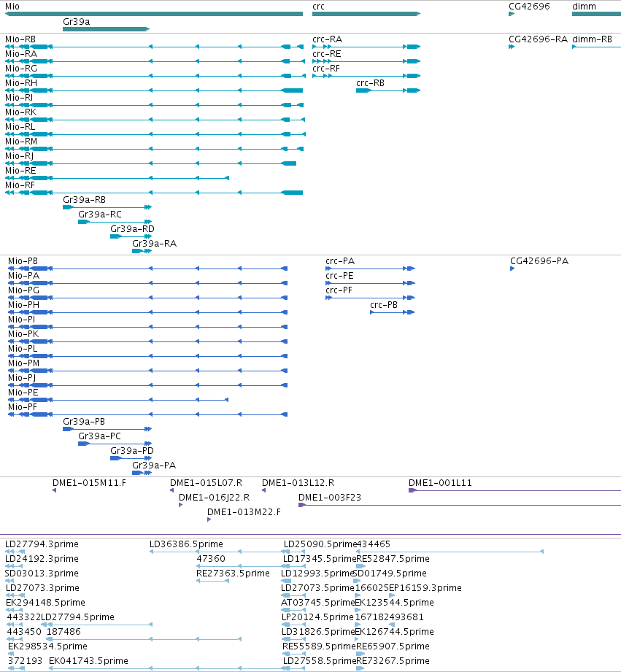Select the dimm gene label
Image resolution: width=621 pixels, height=672 pixels.
(x=584, y=7)
